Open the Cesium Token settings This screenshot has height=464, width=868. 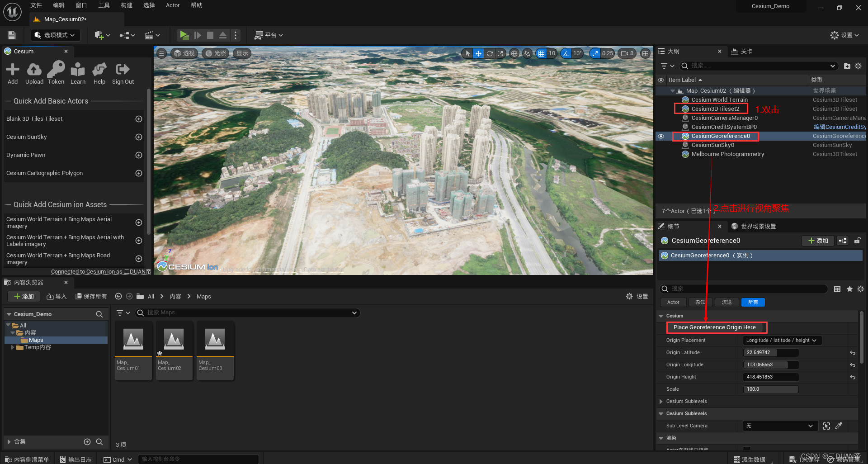click(x=56, y=73)
